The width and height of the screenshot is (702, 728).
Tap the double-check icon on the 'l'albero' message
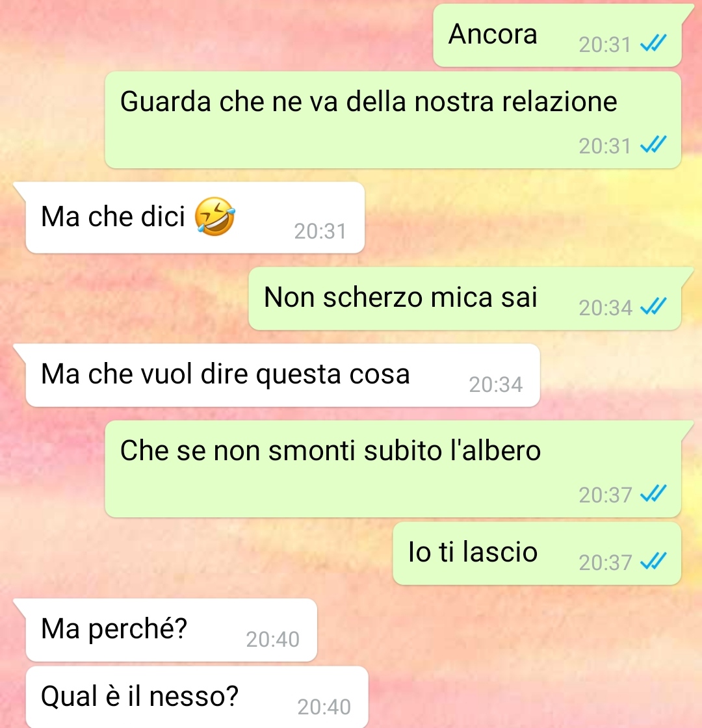pos(653,494)
